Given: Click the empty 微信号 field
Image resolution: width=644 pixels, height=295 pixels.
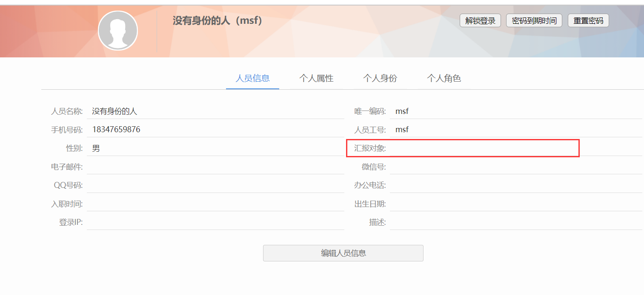Looking at the screenshot, I should [515, 167].
